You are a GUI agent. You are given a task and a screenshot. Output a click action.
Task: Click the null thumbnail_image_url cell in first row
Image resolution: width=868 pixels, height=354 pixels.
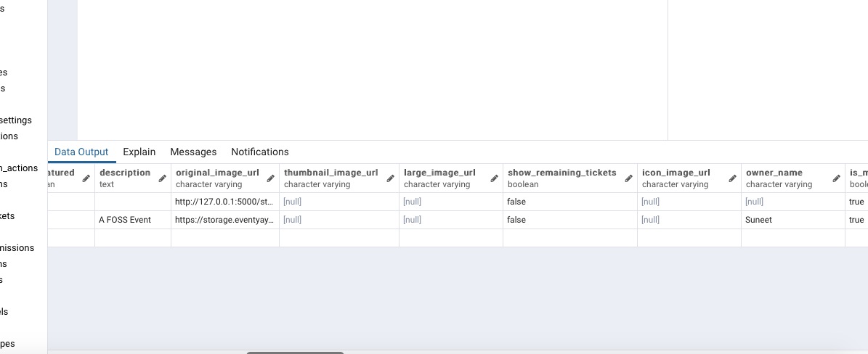(x=339, y=202)
